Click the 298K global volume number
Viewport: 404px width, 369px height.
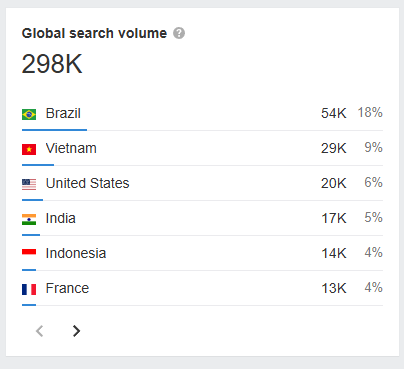click(52, 64)
